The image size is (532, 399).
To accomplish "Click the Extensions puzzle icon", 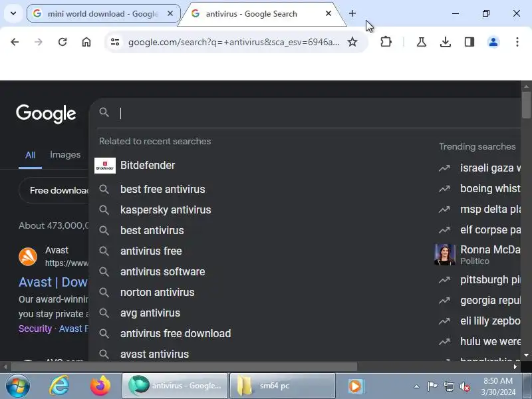I will [x=386, y=42].
